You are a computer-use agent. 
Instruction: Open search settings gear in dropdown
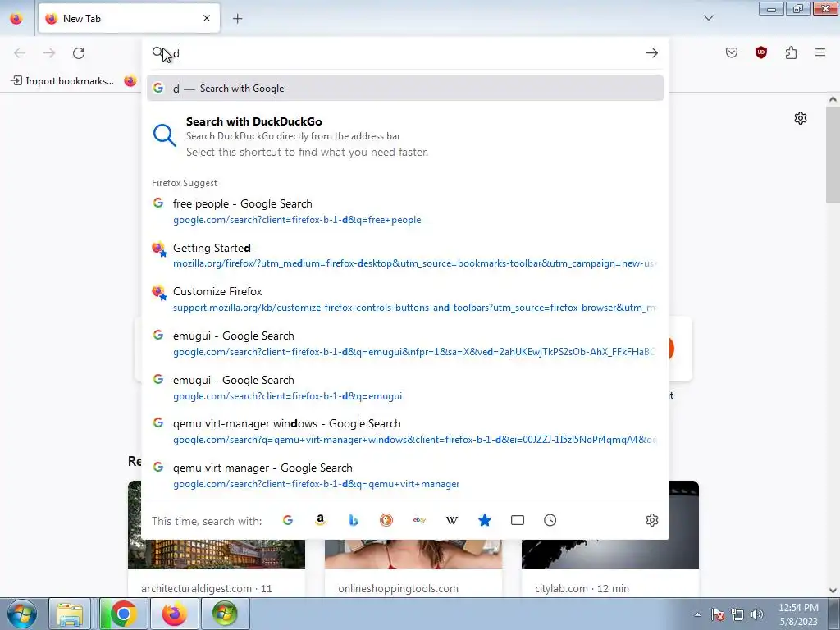tap(652, 520)
